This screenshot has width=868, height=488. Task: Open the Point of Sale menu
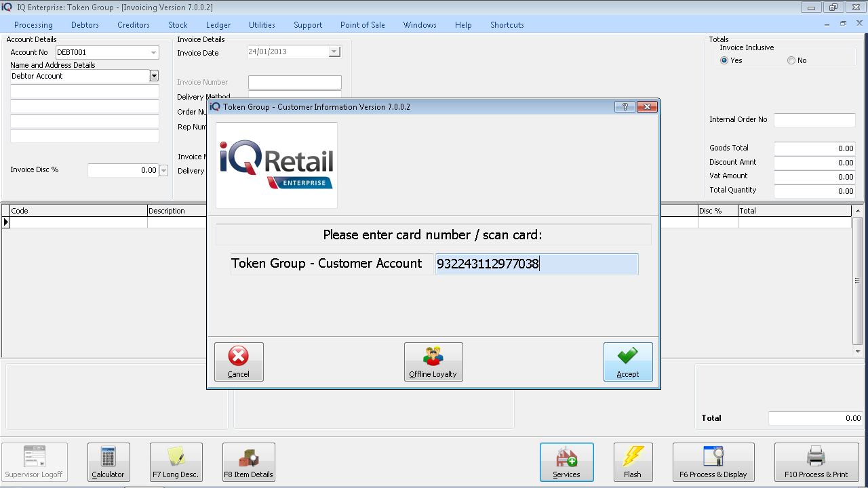[363, 25]
